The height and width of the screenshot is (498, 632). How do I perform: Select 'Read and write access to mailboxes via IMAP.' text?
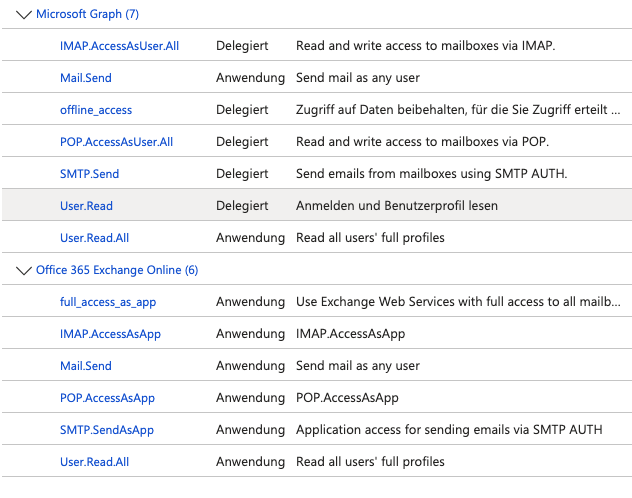pyautogui.click(x=426, y=46)
